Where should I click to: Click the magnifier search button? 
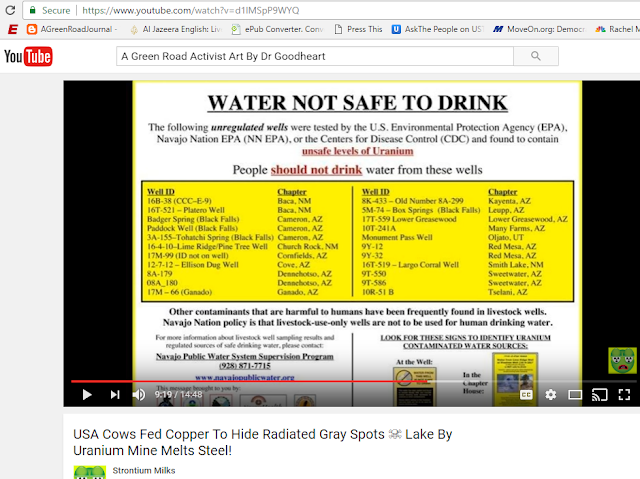click(536, 56)
